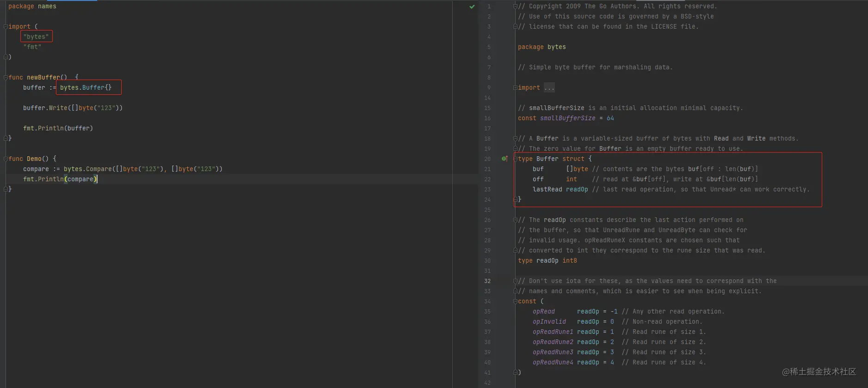868x388 pixels.
Task: Click bytes.Compare call in Demo
Action: pos(143,169)
